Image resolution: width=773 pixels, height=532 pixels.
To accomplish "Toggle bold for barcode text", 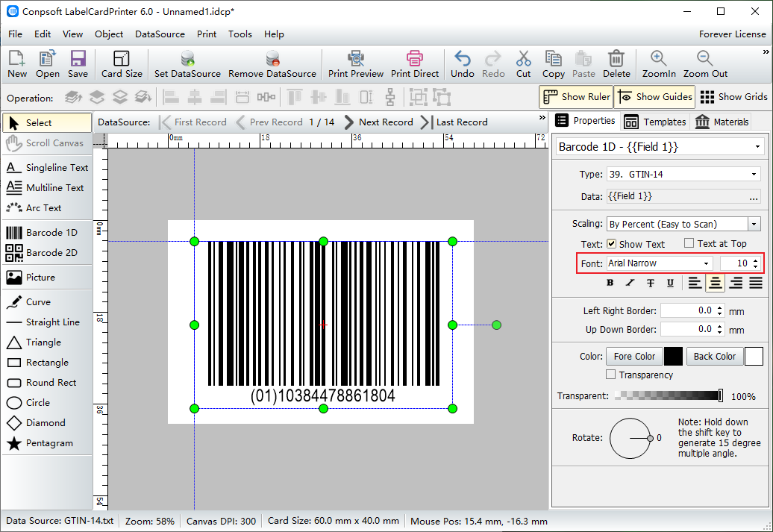I will 610,283.
